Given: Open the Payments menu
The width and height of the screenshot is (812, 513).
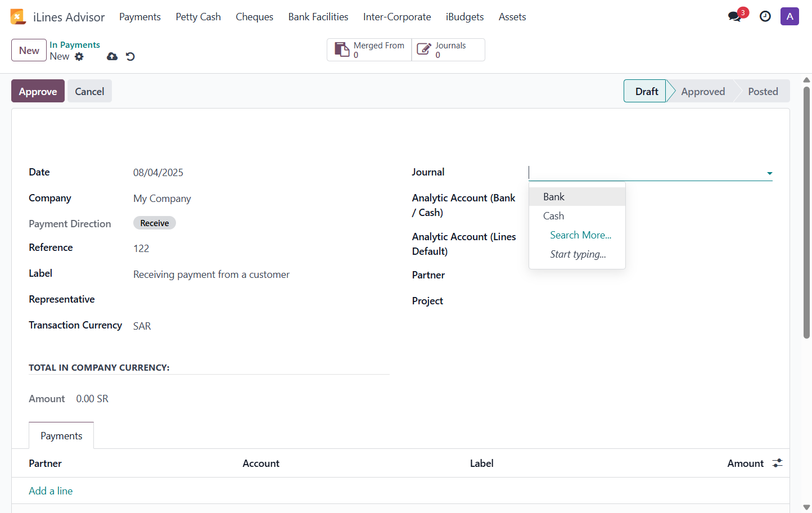Looking at the screenshot, I should coord(140,17).
